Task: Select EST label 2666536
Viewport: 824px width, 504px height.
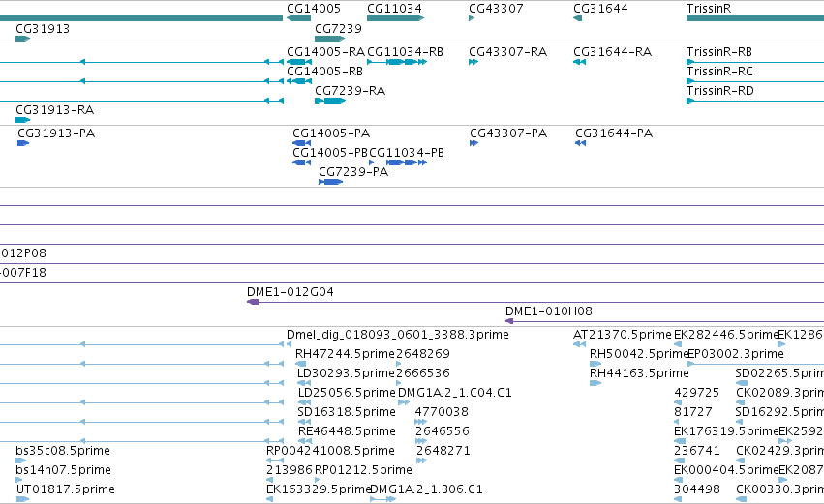Action: click(423, 373)
